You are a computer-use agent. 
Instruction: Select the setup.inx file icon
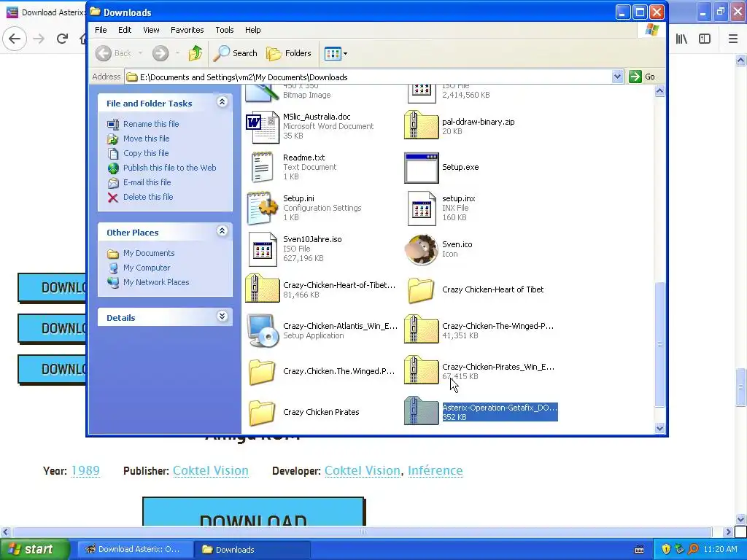click(421, 208)
